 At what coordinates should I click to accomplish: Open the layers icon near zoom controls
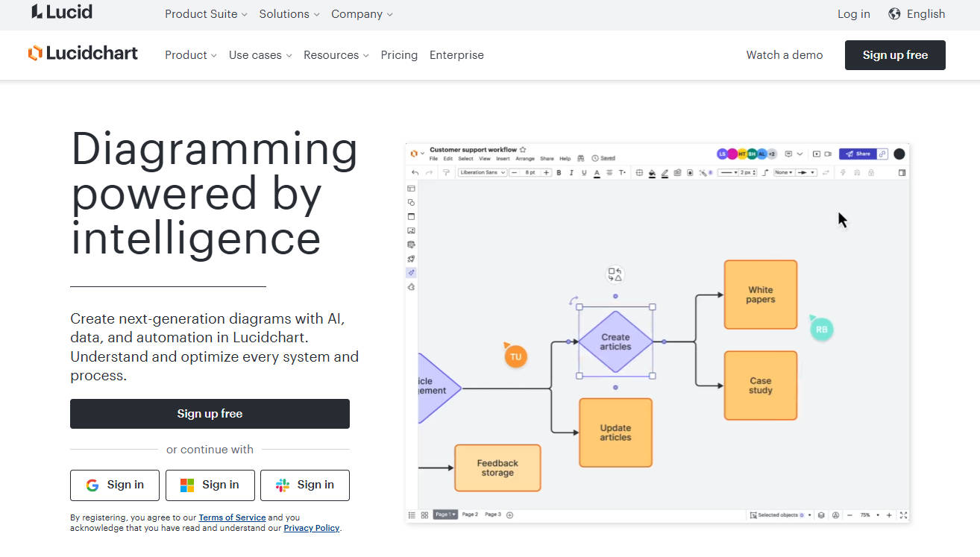(x=821, y=514)
